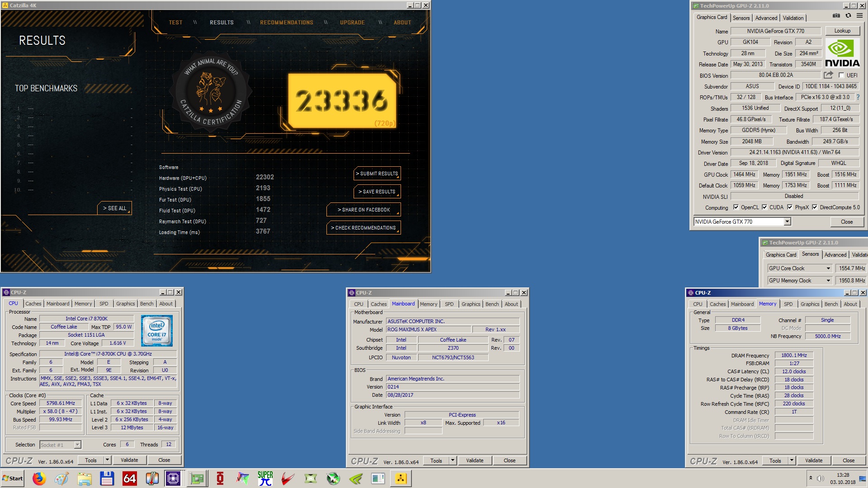Click the thermometer taskbar icon
This screenshot has width=868, height=488.
tap(152, 479)
